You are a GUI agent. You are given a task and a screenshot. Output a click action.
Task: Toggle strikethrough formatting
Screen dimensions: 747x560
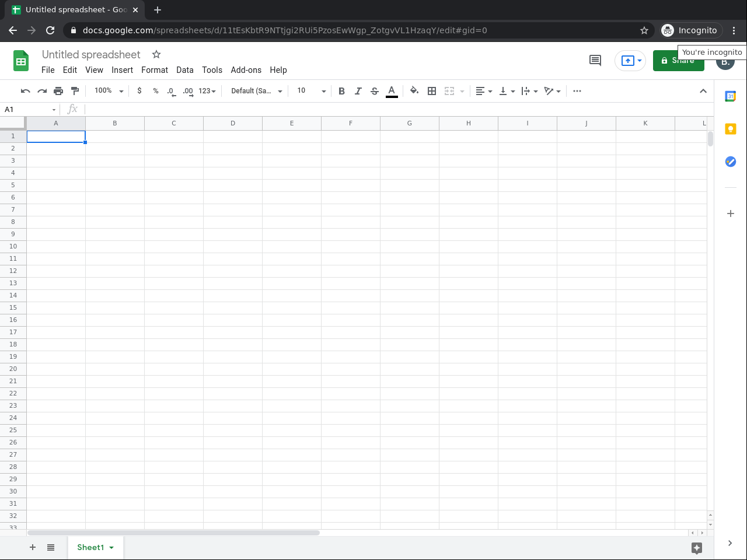pyautogui.click(x=375, y=91)
